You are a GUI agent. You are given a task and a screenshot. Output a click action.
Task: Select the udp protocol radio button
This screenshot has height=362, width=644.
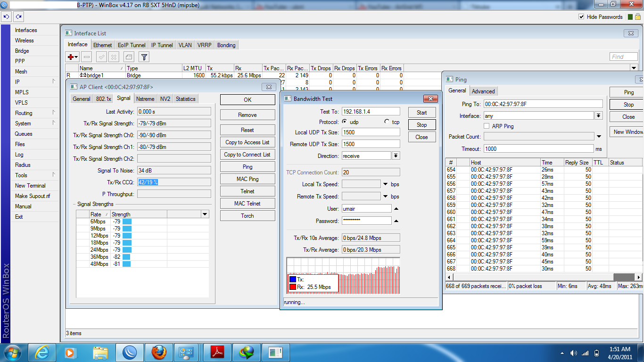(x=344, y=122)
